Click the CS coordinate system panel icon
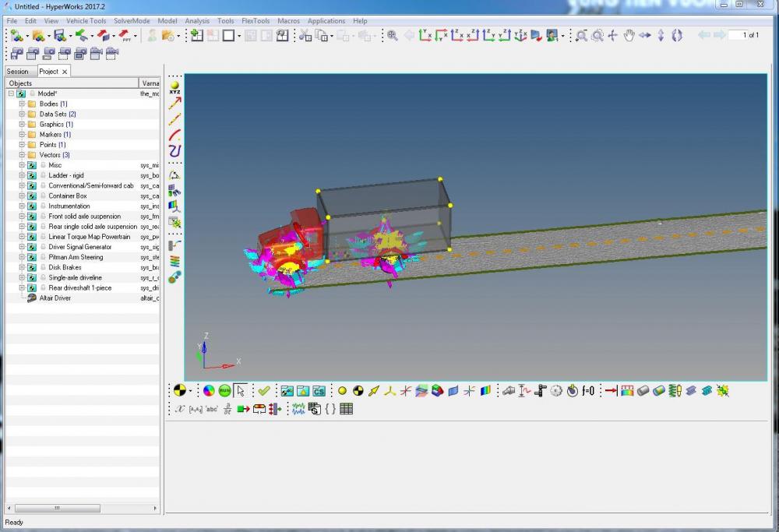779x532 pixels. pyautogui.click(x=319, y=391)
